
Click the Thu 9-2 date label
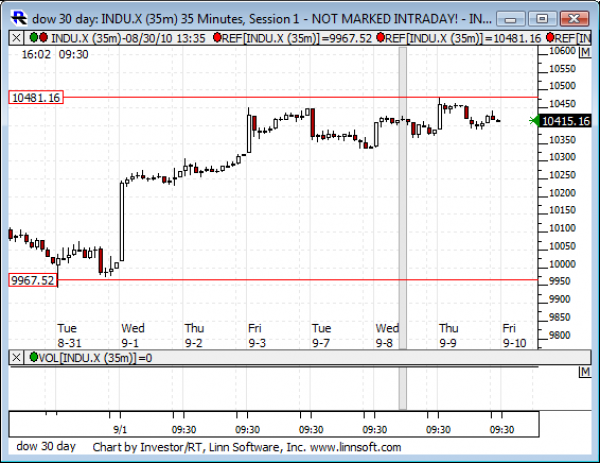pos(194,335)
